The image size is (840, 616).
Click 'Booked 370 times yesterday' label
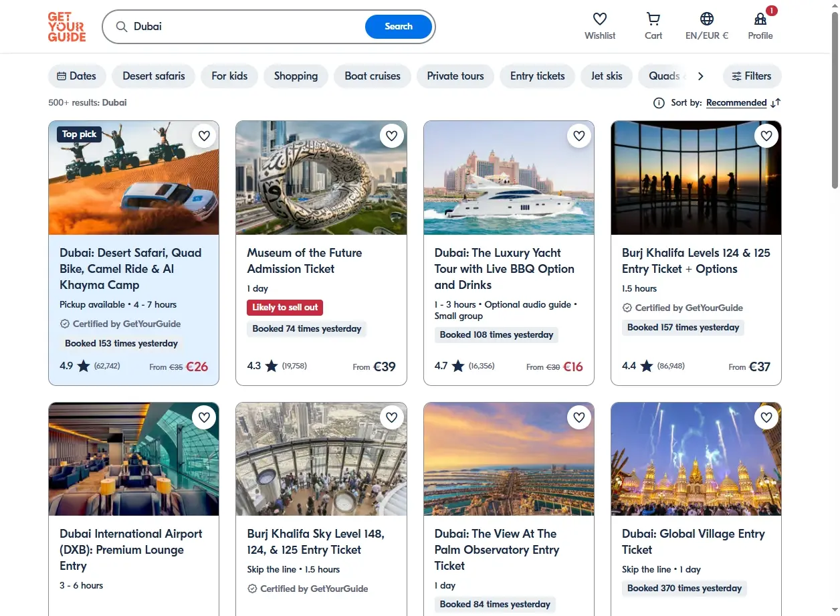[684, 588]
